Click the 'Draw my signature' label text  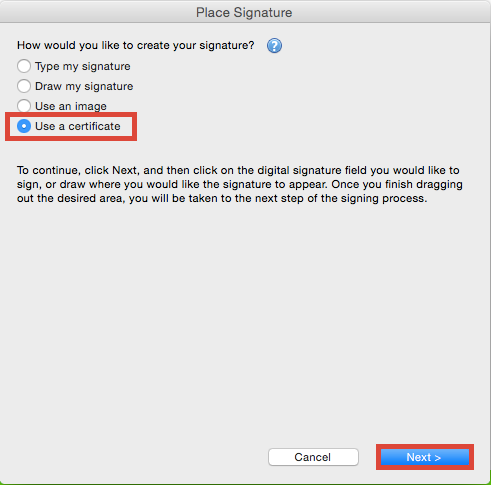tap(84, 86)
